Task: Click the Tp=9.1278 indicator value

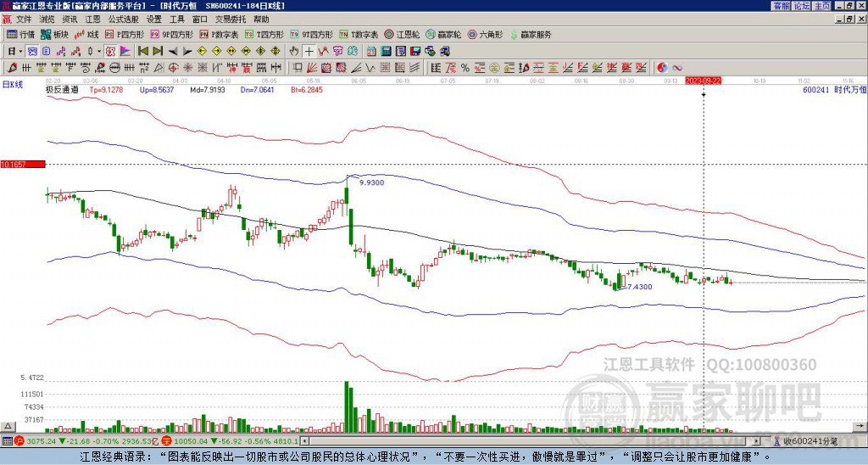Action: coord(106,89)
